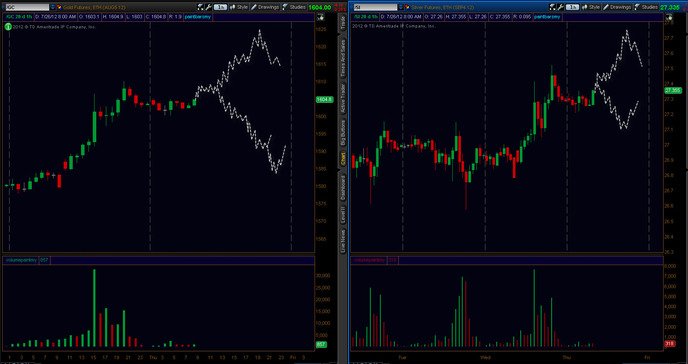Click the share chart icon on Gold panel
Screen dimensions: 688x364
(201, 7)
